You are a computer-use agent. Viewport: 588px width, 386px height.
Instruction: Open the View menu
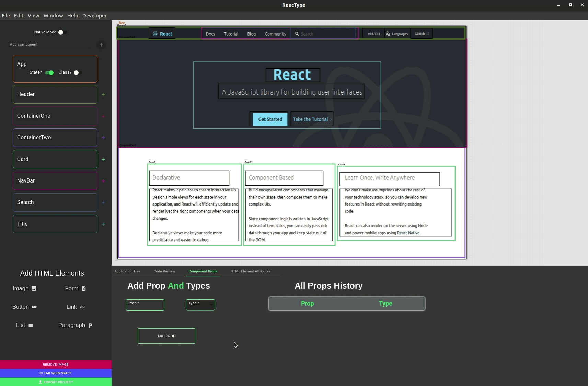coord(34,16)
